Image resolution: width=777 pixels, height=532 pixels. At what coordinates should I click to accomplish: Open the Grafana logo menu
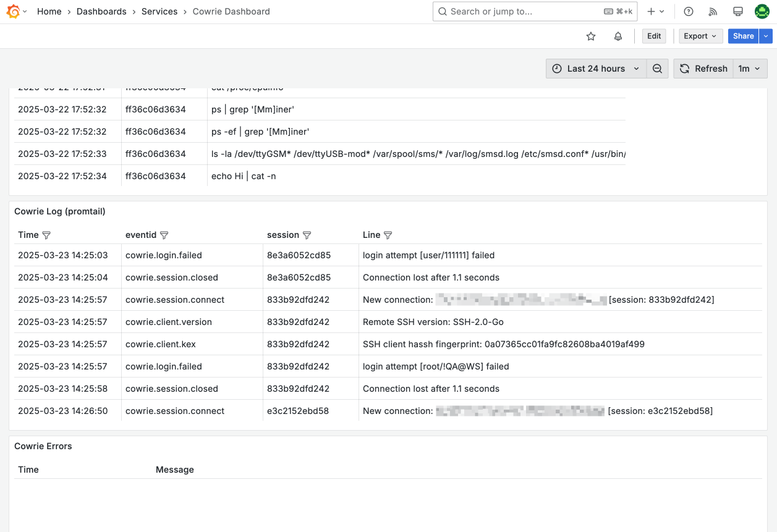click(13, 11)
